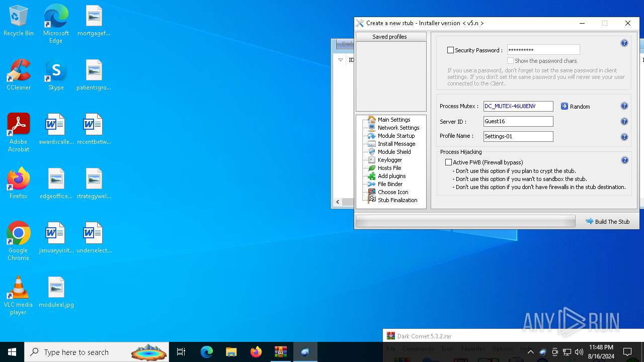Click Build The Stub button
644x362 pixels.
tap(607, 222)
